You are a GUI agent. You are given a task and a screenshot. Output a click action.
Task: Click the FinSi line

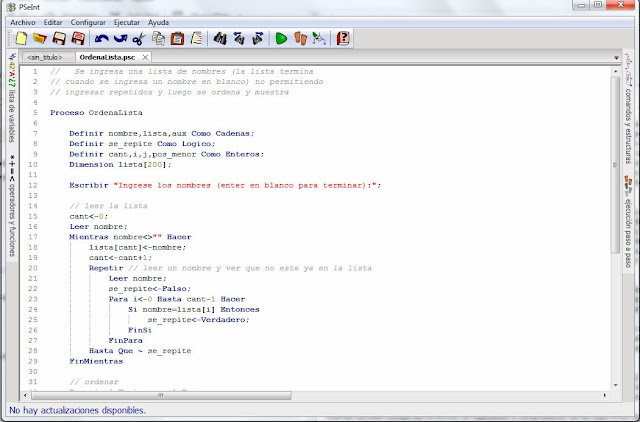[140, 330]
